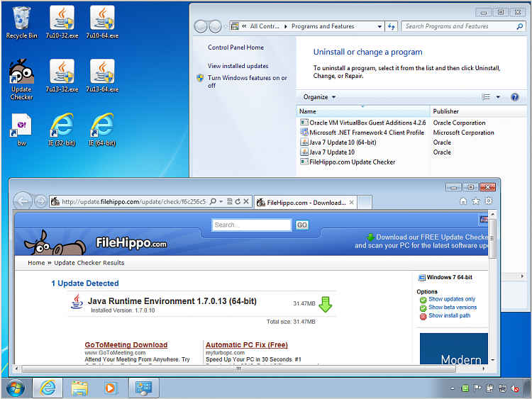The width and height of the screenshot is (532, 399).
Task: Launch 7u10-64.exe Java installer icon
Action: click(102, 23)
